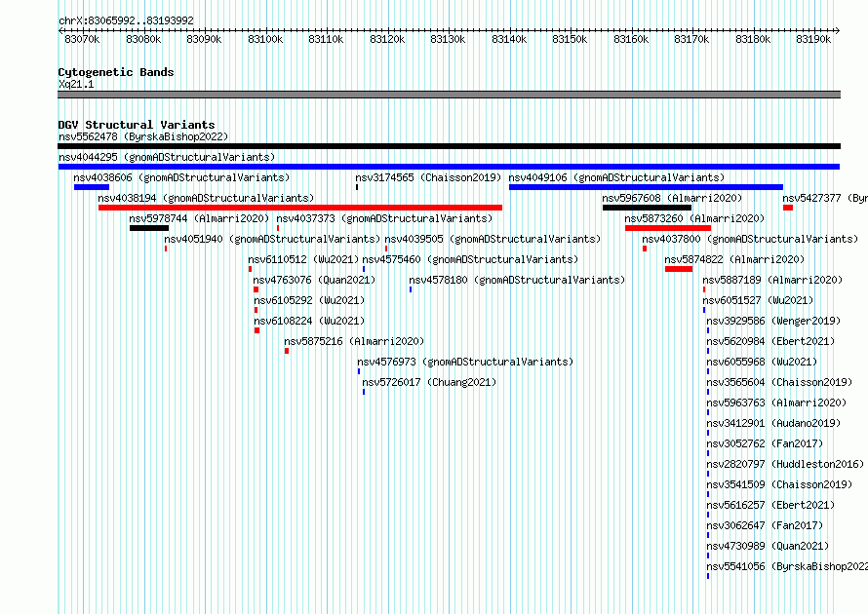Image resolution: width=868 pixels, height=614 pixels.
Task: Click the Cytogenetic Bands track title
Action: click(x=116, y=72)
